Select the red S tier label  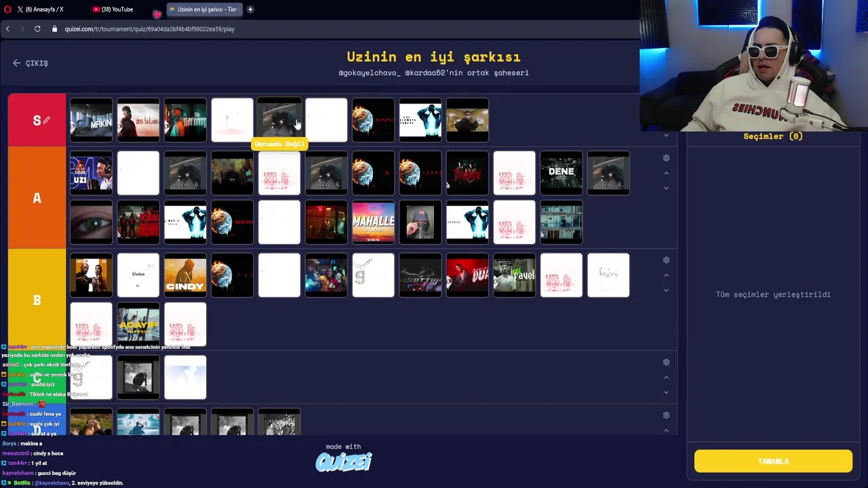click(x=37, y=120)
